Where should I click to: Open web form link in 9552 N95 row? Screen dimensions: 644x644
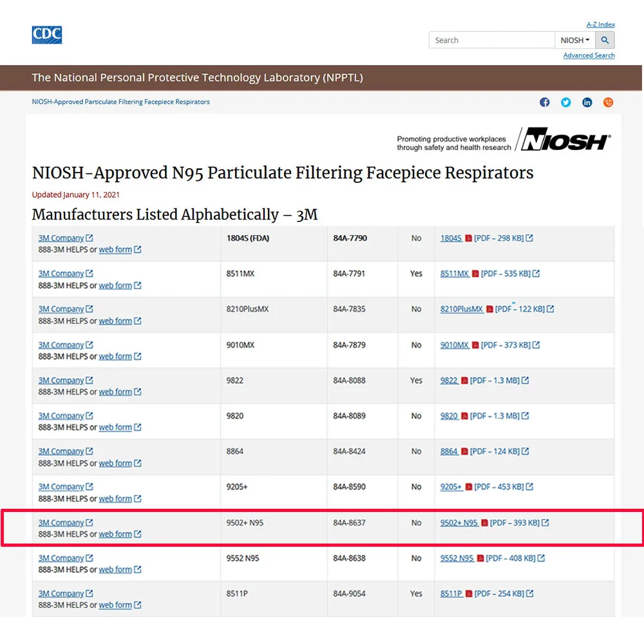[115, 570]
